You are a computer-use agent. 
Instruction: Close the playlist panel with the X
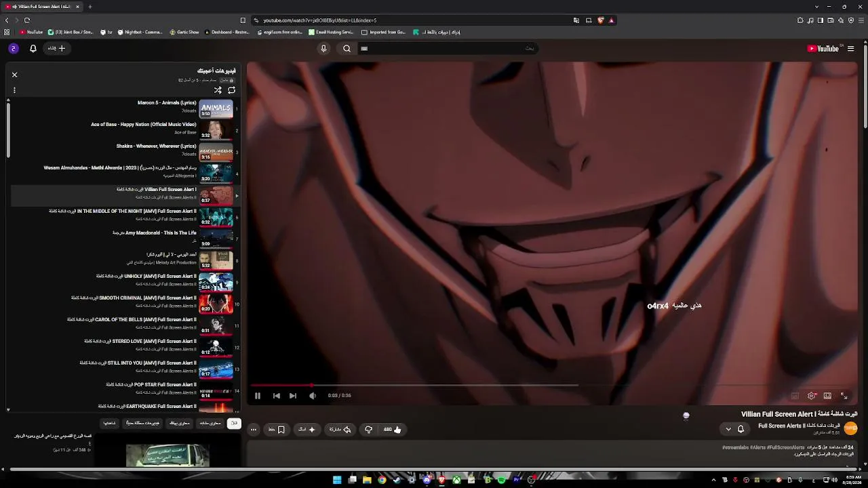[14, 75]
